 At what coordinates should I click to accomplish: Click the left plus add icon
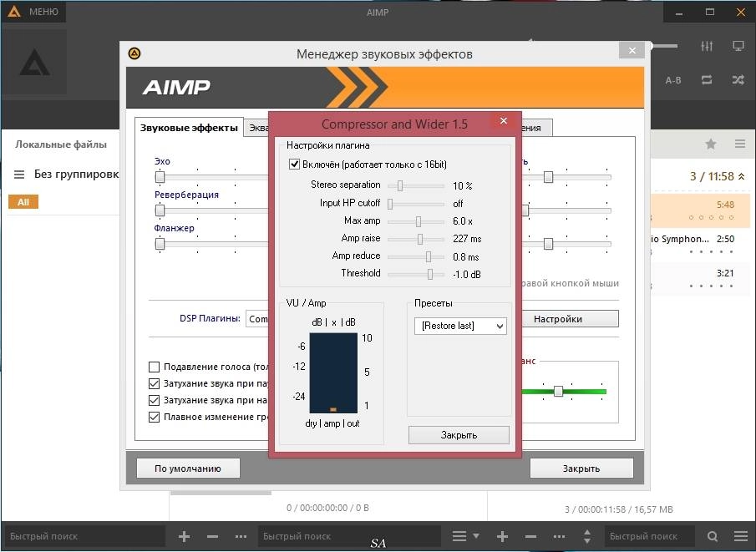pos(184,536)
